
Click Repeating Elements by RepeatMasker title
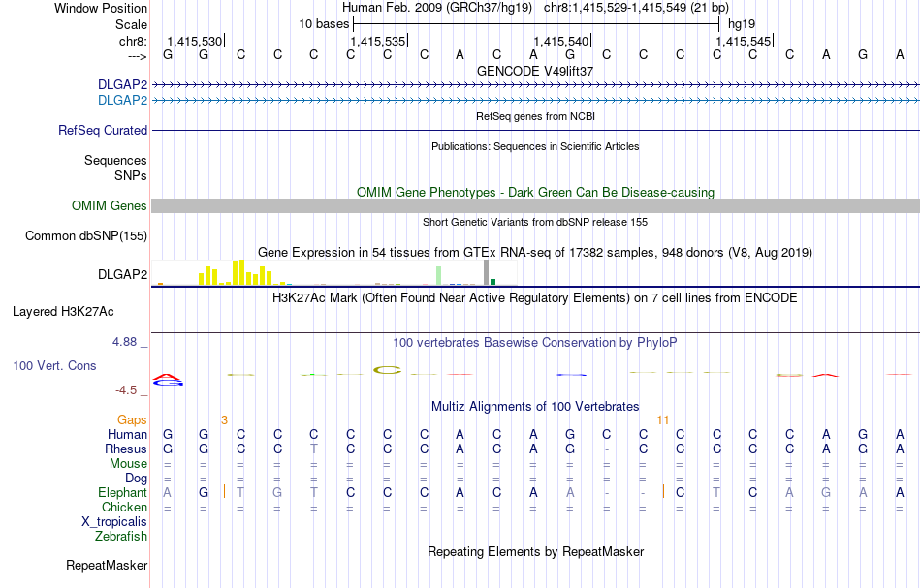tap(535, 552)
